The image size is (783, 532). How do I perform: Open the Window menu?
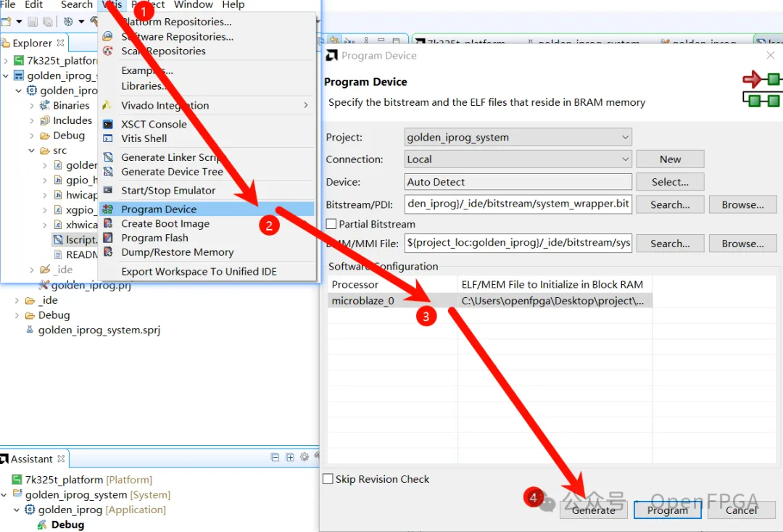[194, 5]
